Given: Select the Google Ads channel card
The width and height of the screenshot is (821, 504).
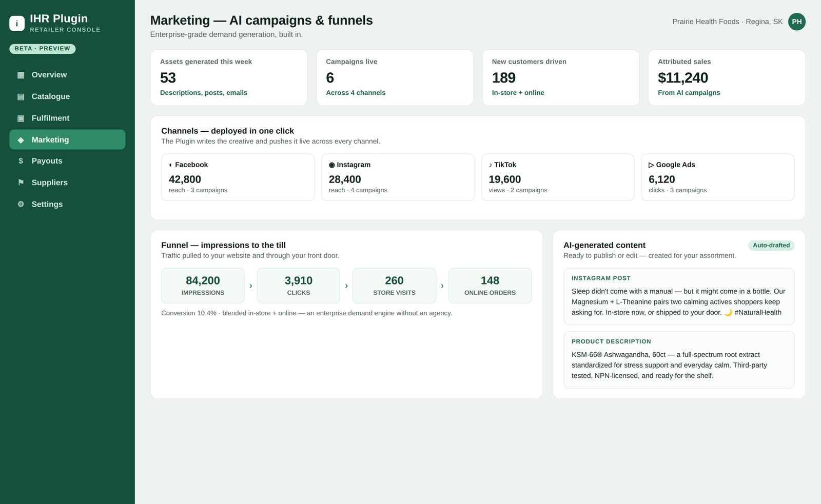Looking at the screenshot, I should (x=718, y=177).
